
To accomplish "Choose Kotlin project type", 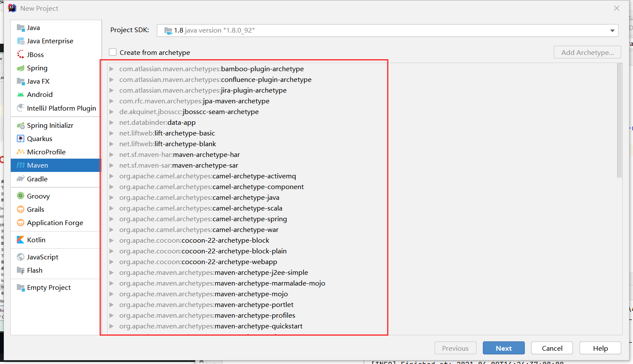I will [x=56, y=240].
